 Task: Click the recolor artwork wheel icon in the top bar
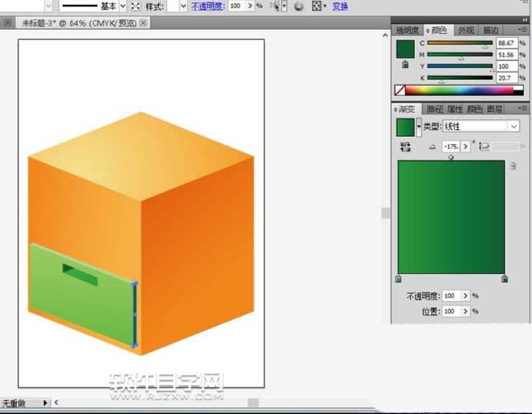pos(297,6)
